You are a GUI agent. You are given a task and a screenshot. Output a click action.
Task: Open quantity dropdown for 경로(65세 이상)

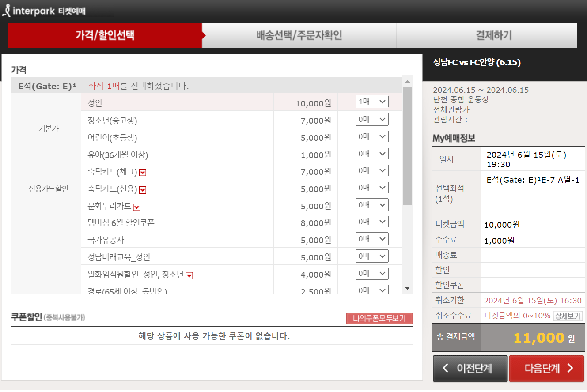pos(372,289)
